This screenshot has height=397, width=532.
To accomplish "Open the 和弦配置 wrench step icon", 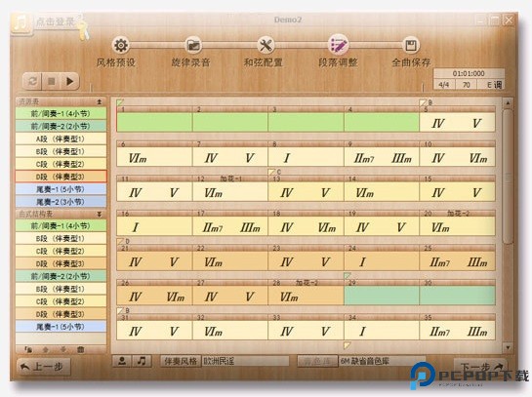I will (x=266, y=45).
